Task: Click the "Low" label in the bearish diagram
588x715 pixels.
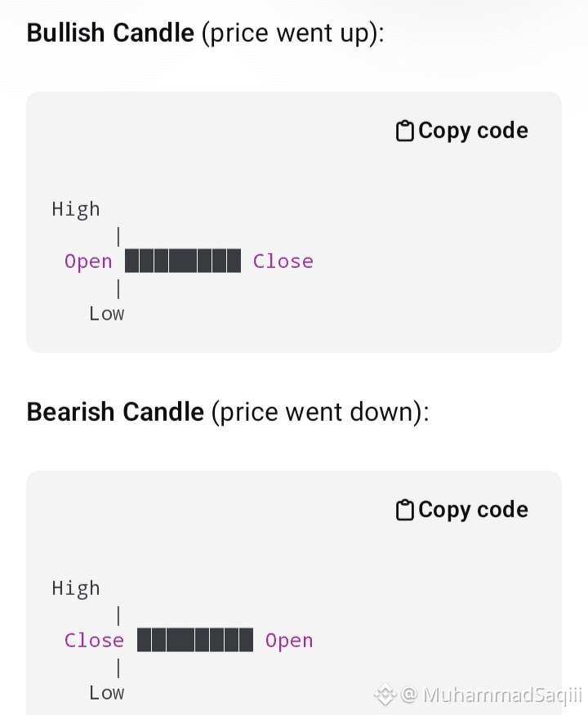Action: tap(106, 693)
